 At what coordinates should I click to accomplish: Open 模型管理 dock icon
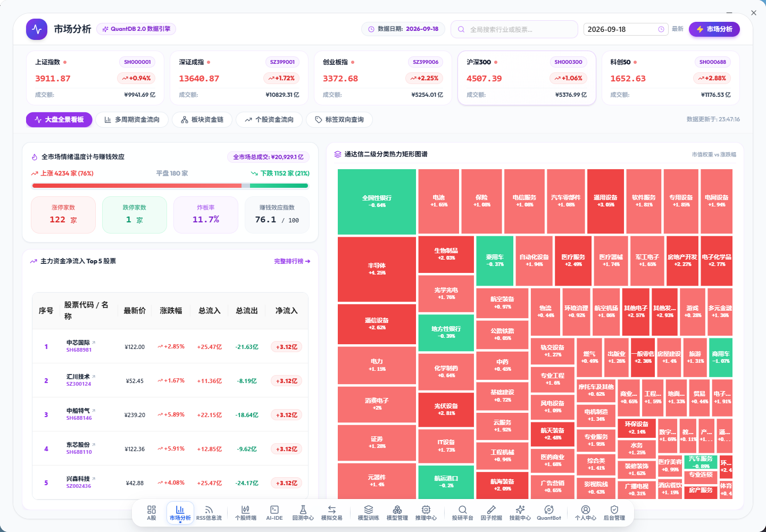[x=397, y=513]
